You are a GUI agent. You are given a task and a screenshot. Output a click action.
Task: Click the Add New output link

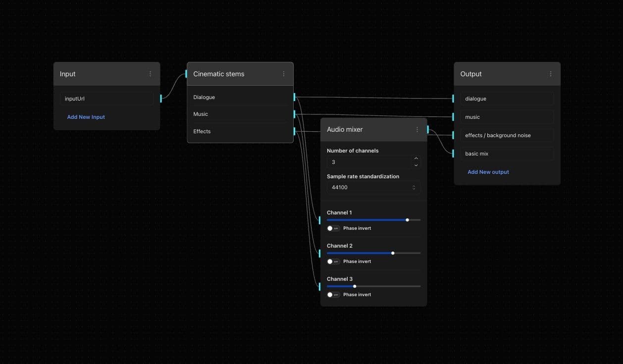click(x=488, y=172)
